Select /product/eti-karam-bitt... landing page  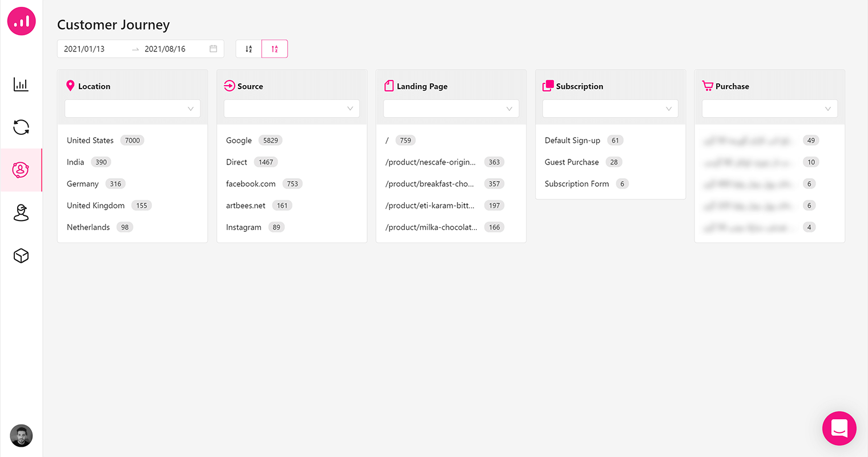[451, 205]
